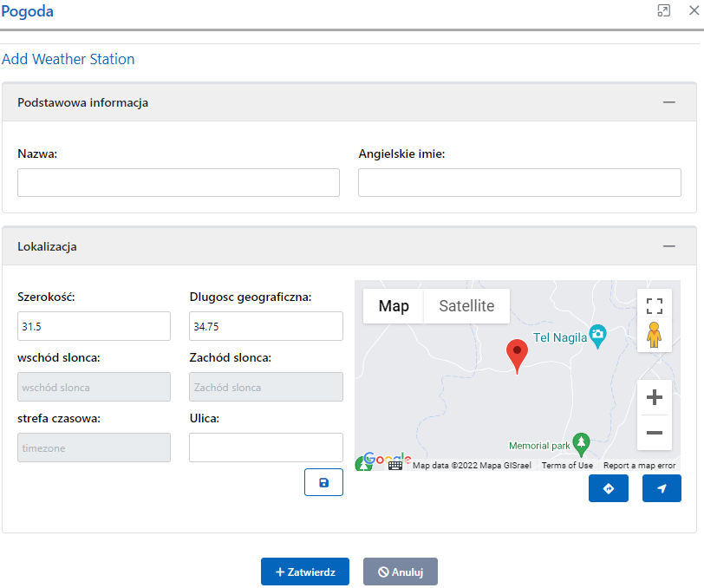Click the Anuluj button
This screenshot has width=704, height=588.
pyautogui.click(x=400, y=572)
